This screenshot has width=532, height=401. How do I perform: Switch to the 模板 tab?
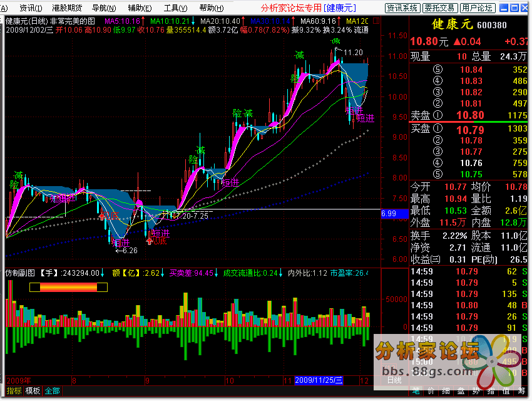pyautogui.click(x=33, y=391)
